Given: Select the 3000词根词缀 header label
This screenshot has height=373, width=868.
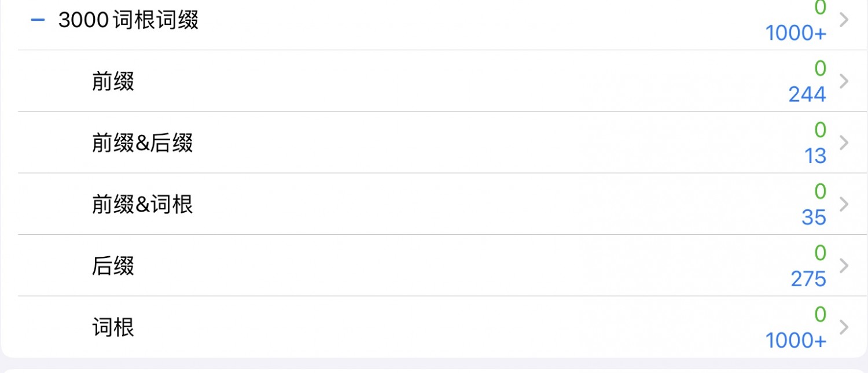Looking at the screenshot, I should click(x=128, y=20).
